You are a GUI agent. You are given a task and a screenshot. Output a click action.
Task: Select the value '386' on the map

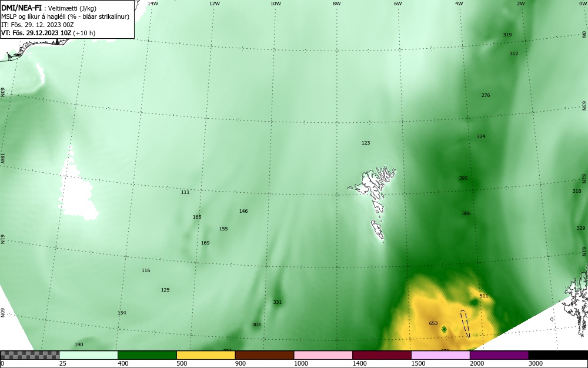coord(466,213)
